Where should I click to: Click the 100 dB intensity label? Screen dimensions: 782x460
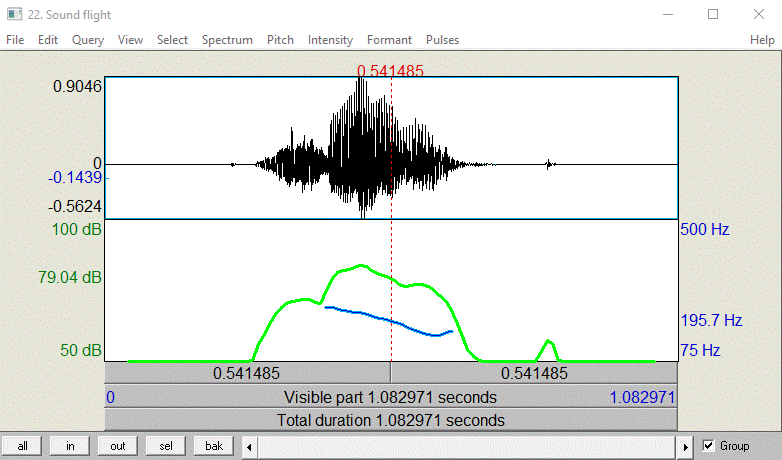[77, 230]
